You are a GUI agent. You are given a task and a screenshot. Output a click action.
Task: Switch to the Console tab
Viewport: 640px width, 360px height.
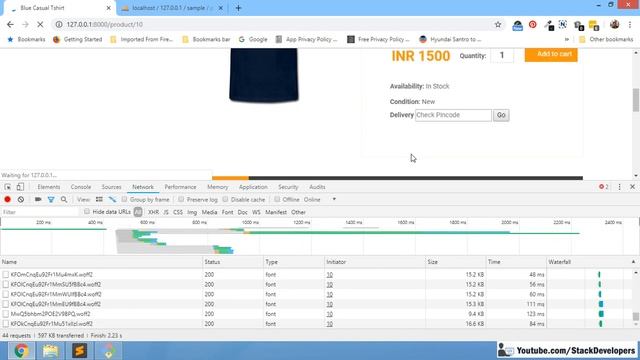81,187
